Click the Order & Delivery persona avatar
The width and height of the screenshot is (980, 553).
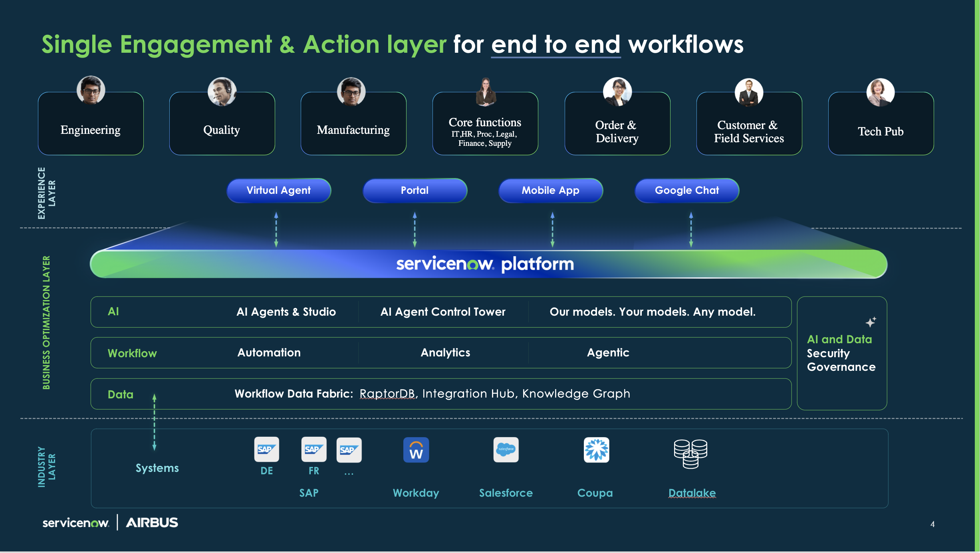pos(617,92)
